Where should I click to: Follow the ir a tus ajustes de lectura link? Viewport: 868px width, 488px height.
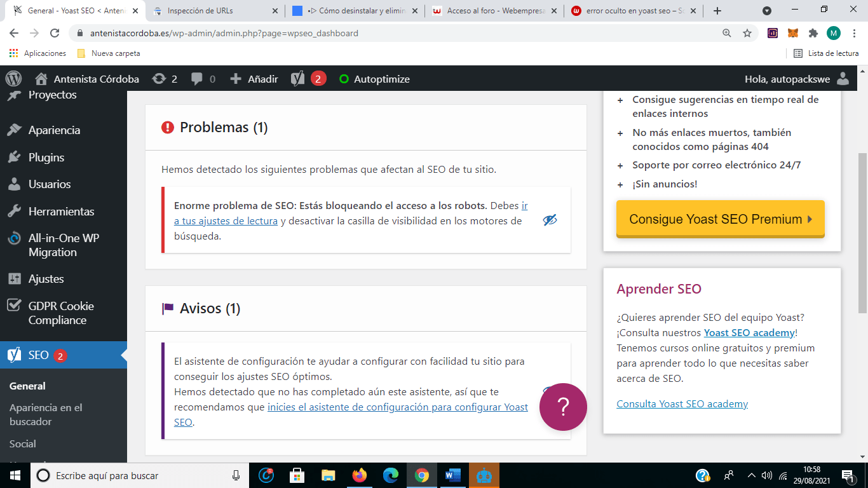pyautogui.click(x=226, y=220)
